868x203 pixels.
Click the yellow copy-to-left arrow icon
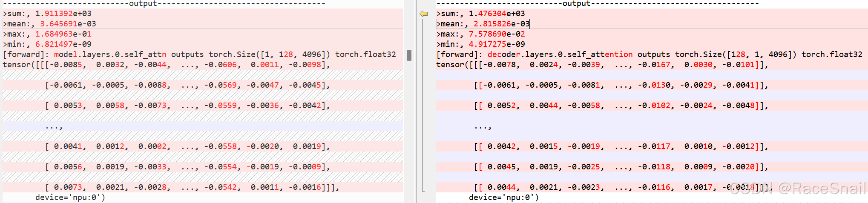tap(423, 14)
